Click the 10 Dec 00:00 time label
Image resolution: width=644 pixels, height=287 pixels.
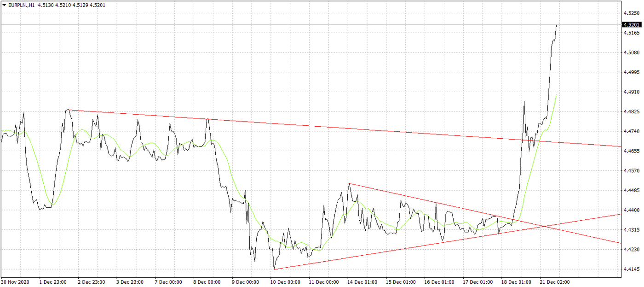pyautogui.click(x=285, y=282)
